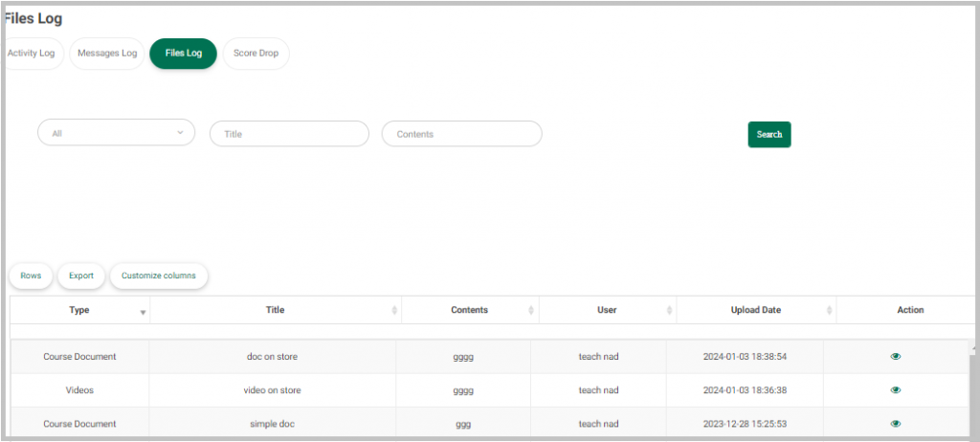980x442 pixels.
Task: Sort by Upload Date sort icon
Action: coord(830,310)
